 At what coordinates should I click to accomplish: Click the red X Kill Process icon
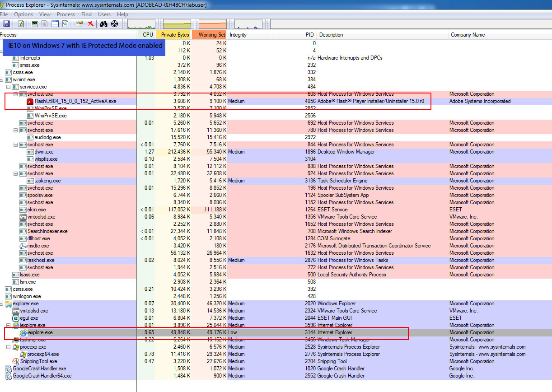(90, 24)
